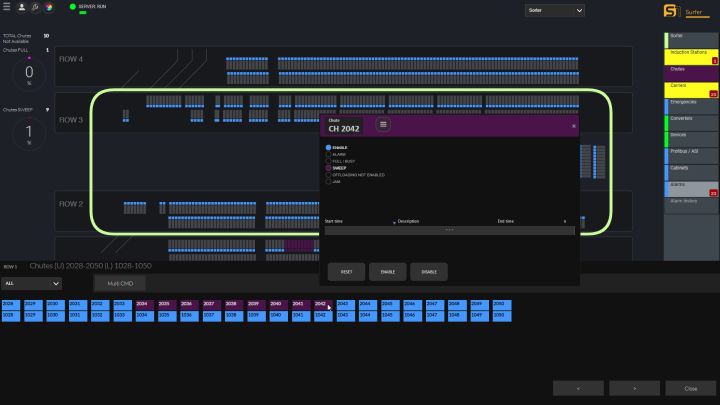This screenshot has width=720, height=405.
Task: Toggle the JAM status indicator
Action: [328, 182]
